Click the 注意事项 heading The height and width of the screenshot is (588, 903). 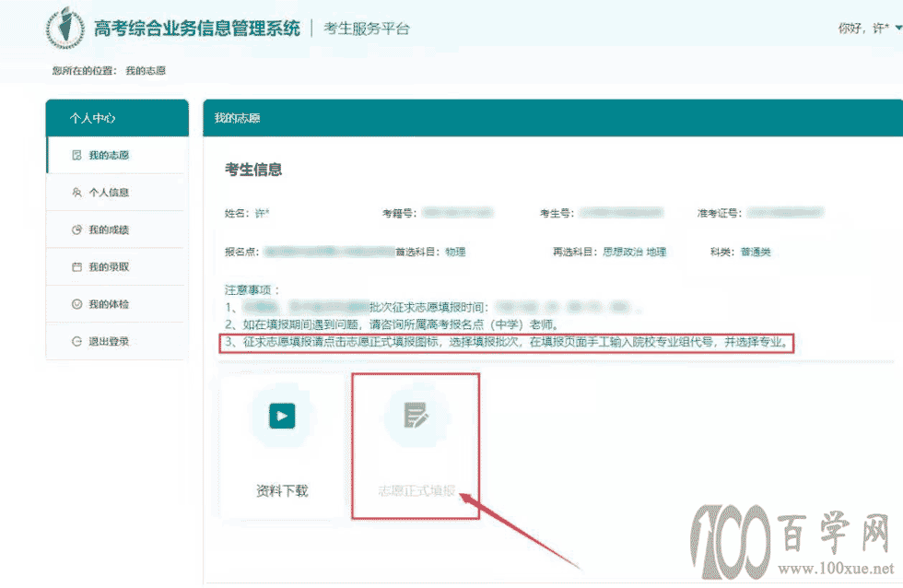coord(252,289)
